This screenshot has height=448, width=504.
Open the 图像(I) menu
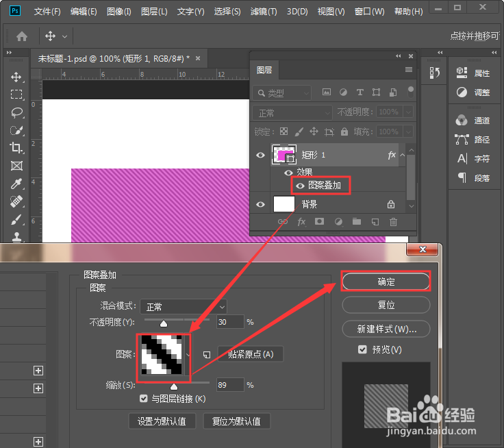pos(118,12)
